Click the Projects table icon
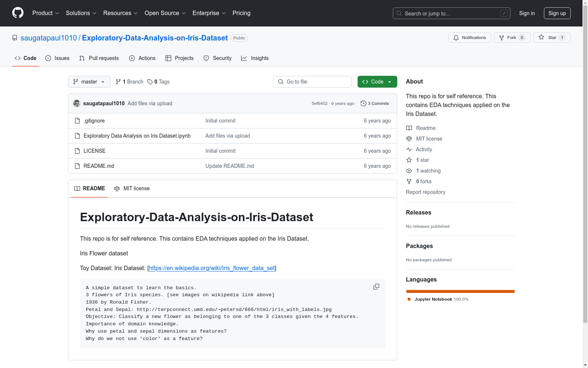The image size is (588, 368). (168, 58)
